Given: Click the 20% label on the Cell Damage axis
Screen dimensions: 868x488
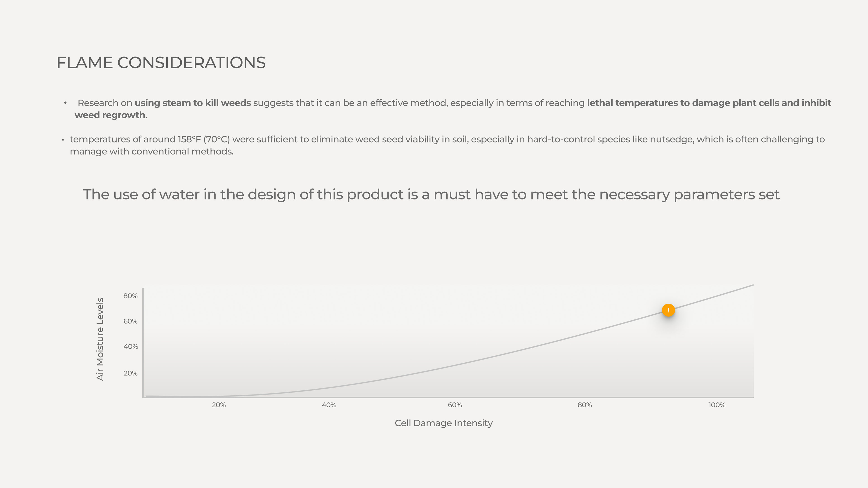Looking at the screenshot, I should click(x=219, y=405).
